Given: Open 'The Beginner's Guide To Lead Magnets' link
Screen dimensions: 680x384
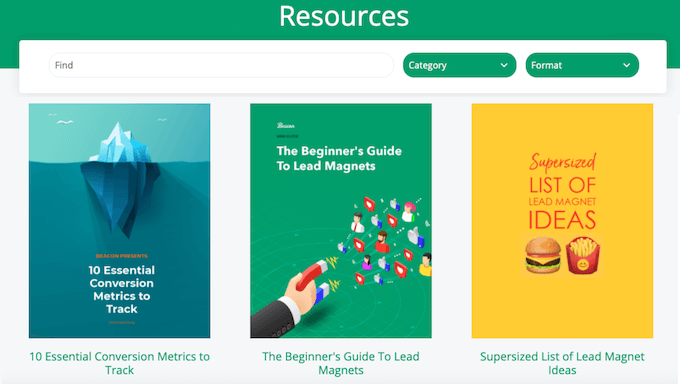Looking at the screenshot, I should pos(341,363).
